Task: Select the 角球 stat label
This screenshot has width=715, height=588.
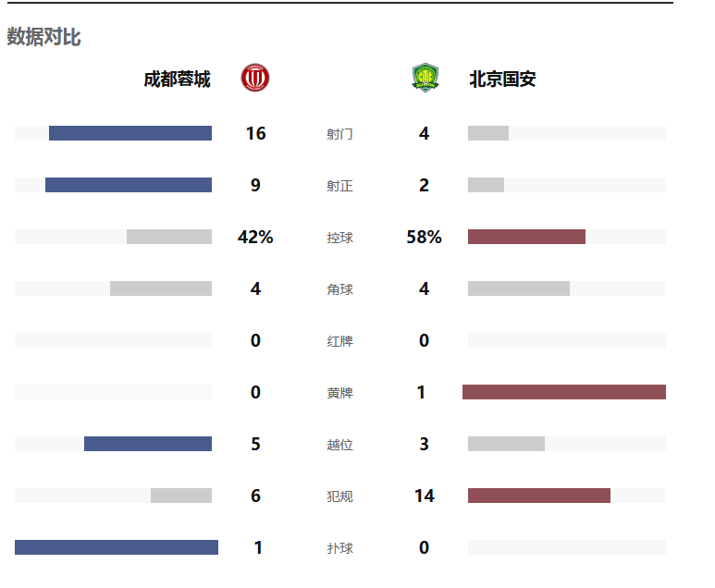Action: coord(339,289)
